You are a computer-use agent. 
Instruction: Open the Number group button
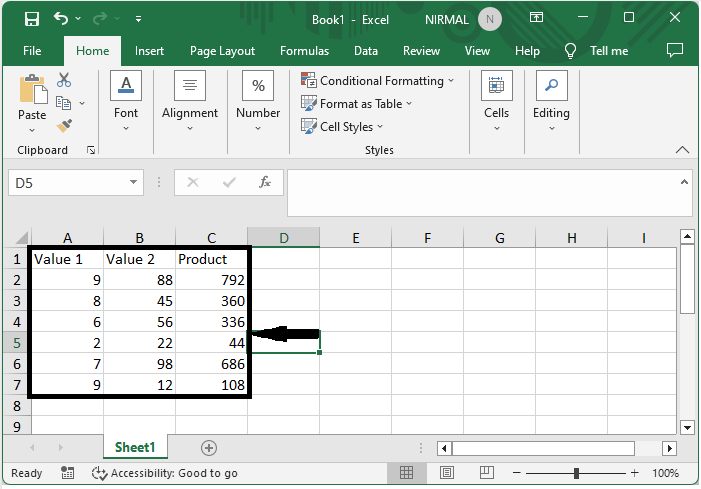point(258,101)
